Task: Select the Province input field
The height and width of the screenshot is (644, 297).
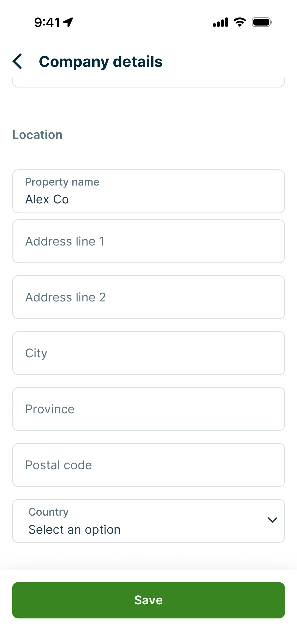Action: point(148,409)
